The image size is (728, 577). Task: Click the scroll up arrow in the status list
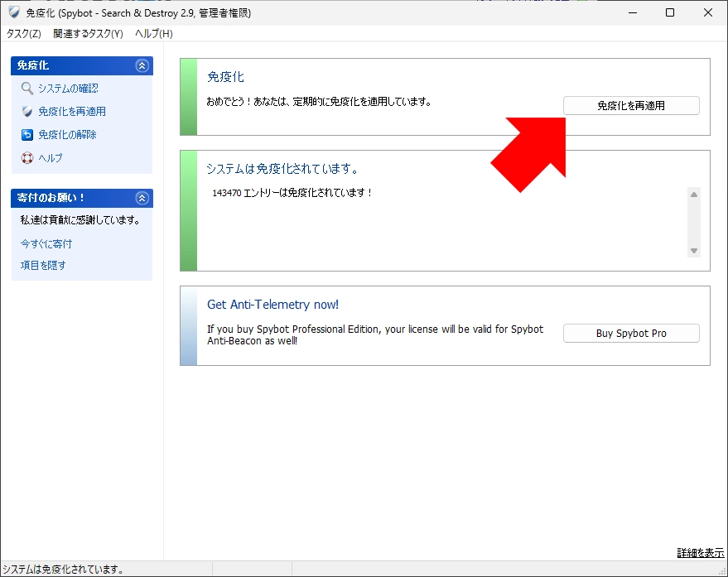pos(694,195)
